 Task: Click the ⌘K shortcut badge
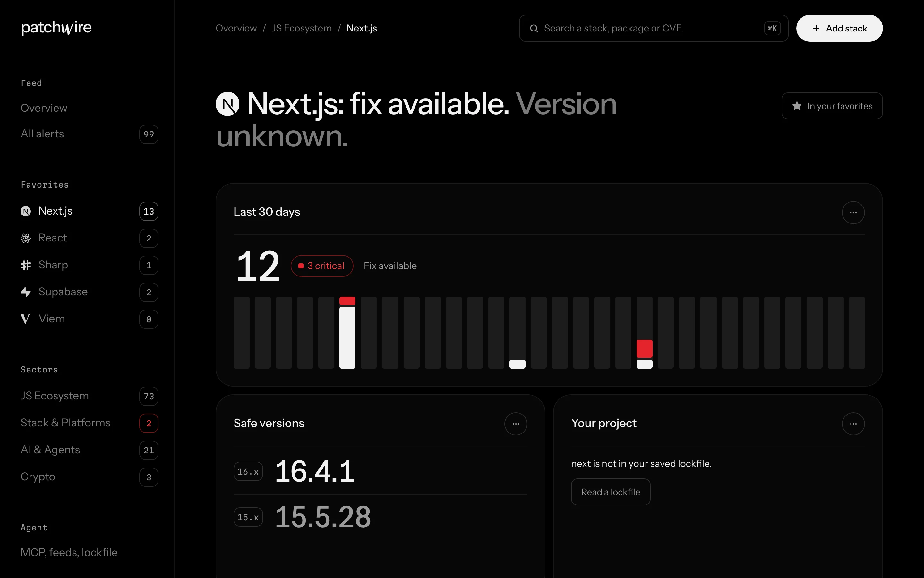tap(772, 28)
